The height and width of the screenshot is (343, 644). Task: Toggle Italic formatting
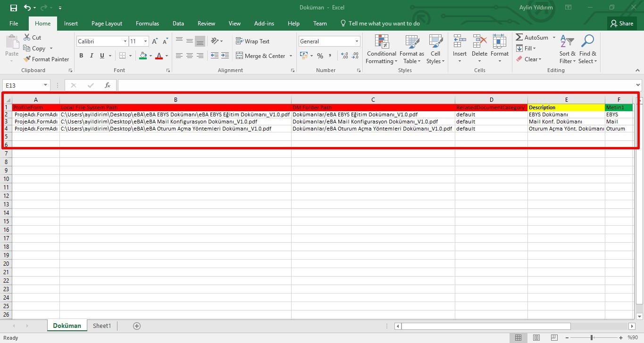click(92, 56)
